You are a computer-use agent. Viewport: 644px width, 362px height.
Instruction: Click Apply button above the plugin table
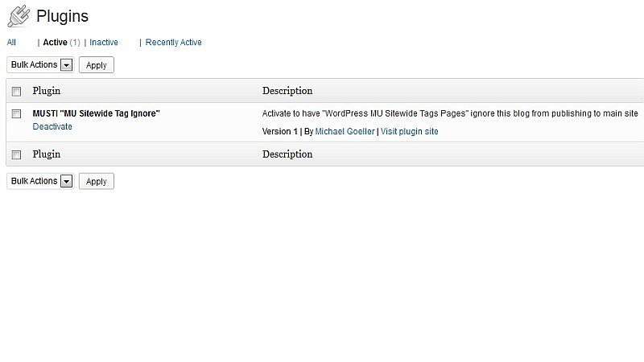pyautogui.click(x=97, y=65)
